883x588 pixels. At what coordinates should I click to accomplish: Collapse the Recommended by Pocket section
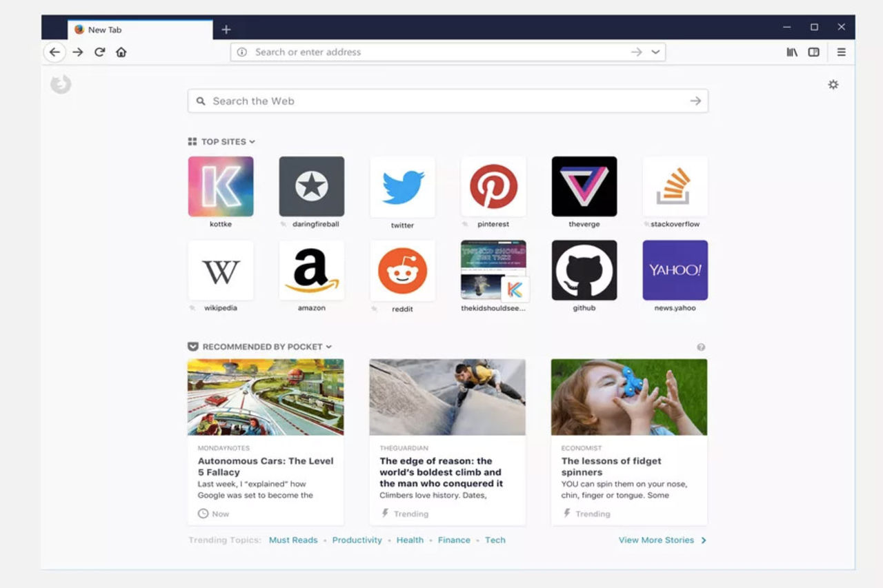(x=329, y=347)
